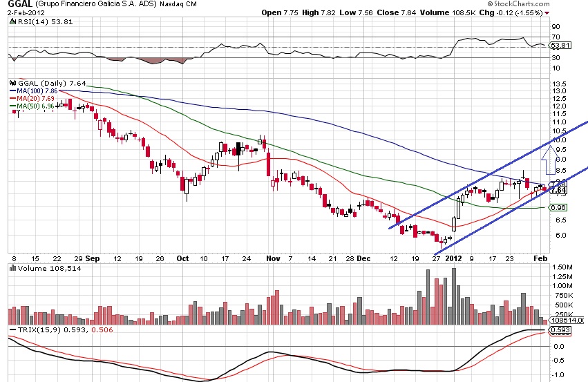Screen dimensions: 588x382
Task: Click the 0.593 TRIX value tag
Action: 560,330
